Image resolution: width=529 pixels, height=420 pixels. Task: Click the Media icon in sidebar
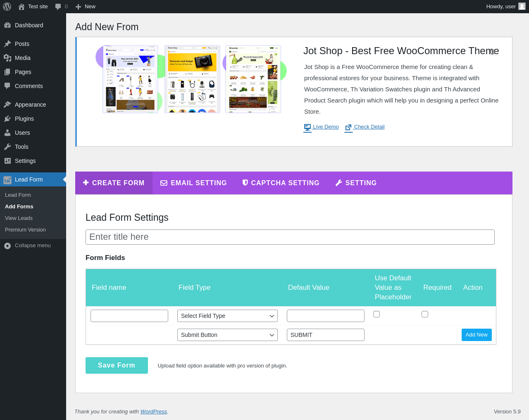tap(7, 58)
